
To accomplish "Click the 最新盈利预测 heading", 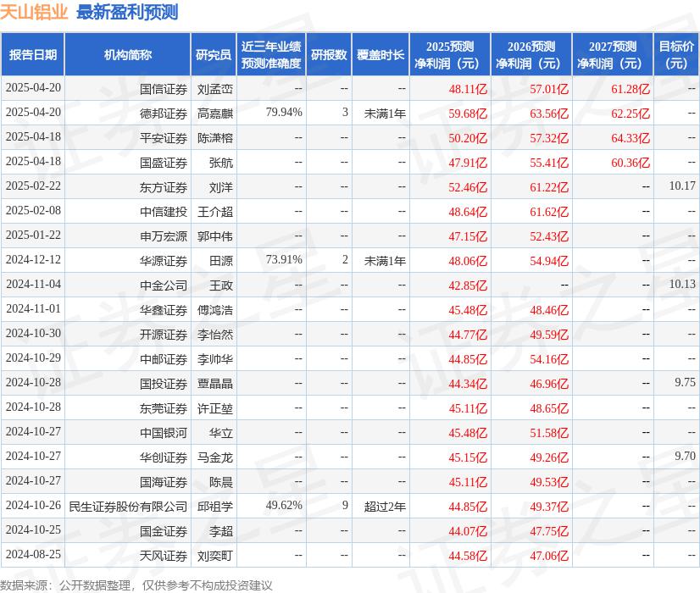I will pos(127,12).
